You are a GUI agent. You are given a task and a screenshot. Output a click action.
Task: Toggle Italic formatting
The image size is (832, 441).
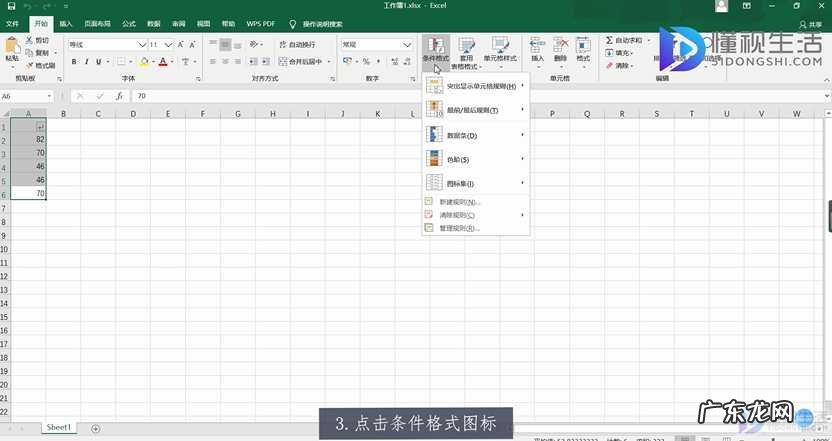(86, 62)
